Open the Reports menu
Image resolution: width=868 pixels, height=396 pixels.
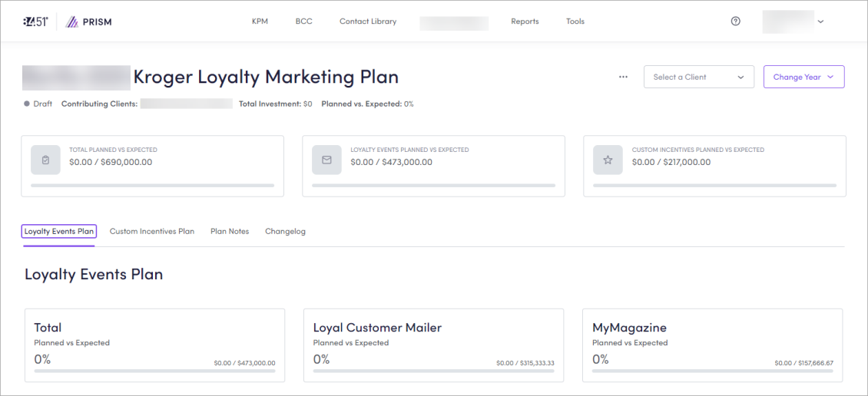pyautogui.click(x=525, y=21)
